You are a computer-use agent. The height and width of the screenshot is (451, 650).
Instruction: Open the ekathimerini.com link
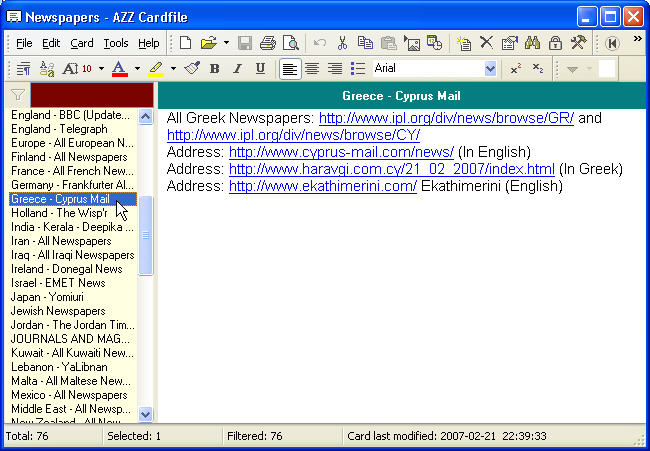[323, 186]
